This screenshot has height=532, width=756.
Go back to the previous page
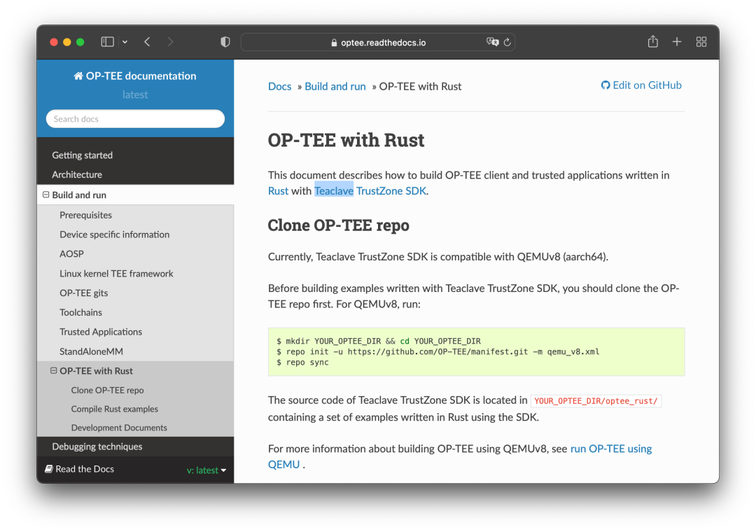click(x=147, y=42)
